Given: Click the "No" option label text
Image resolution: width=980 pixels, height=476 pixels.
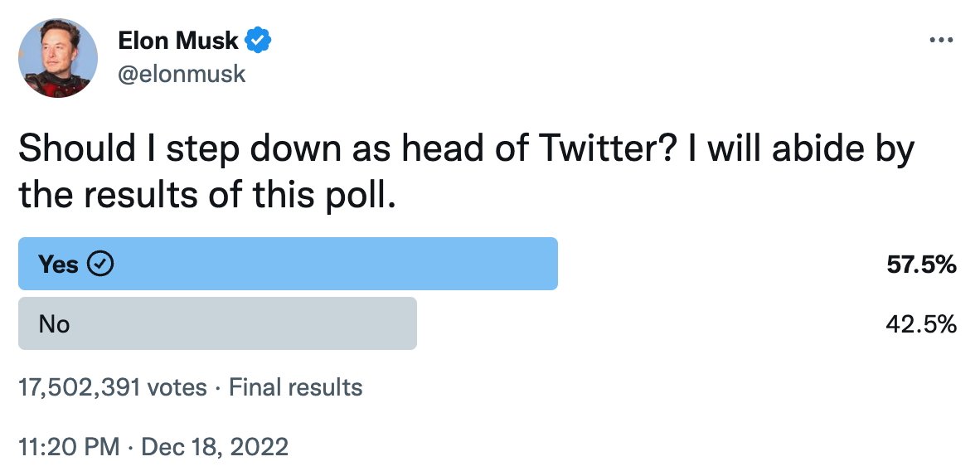Looking at the screenshot, I should [x=54, y=324].
